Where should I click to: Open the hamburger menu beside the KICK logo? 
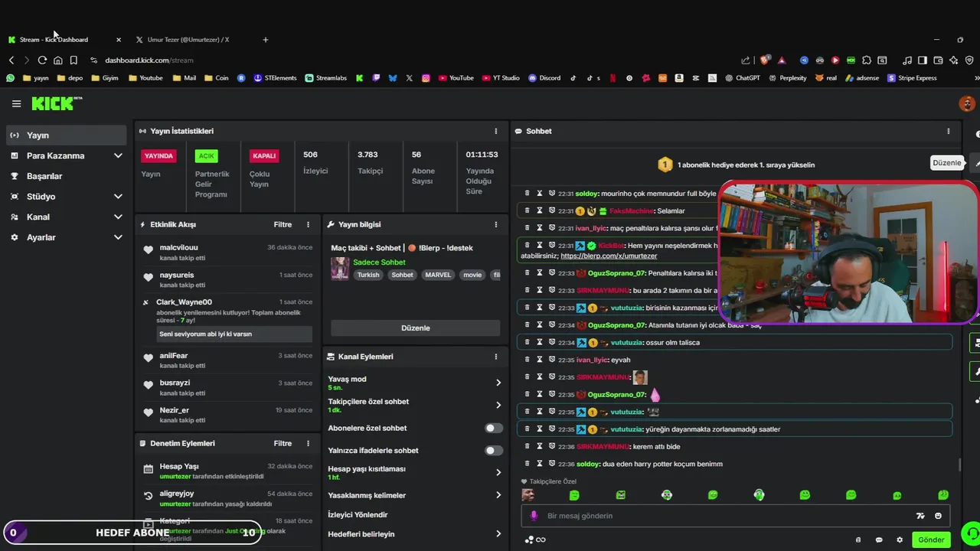pyautogui.click(x=16, y=104)
